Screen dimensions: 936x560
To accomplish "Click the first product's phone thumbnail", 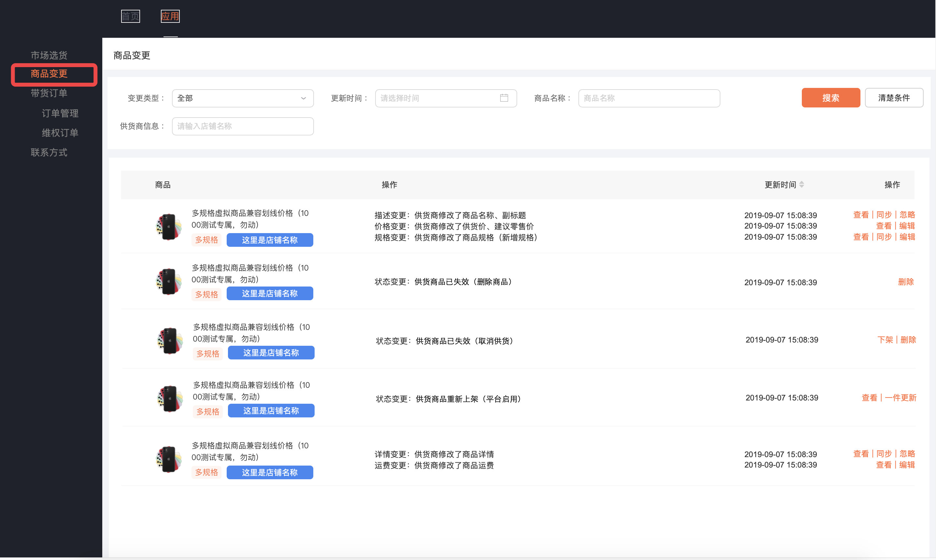I will (x=169, y=226).
